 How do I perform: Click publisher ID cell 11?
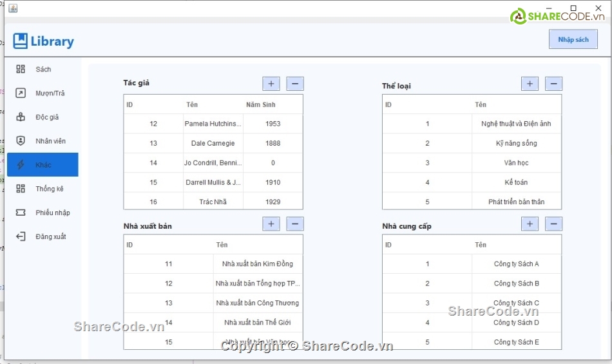169,263
